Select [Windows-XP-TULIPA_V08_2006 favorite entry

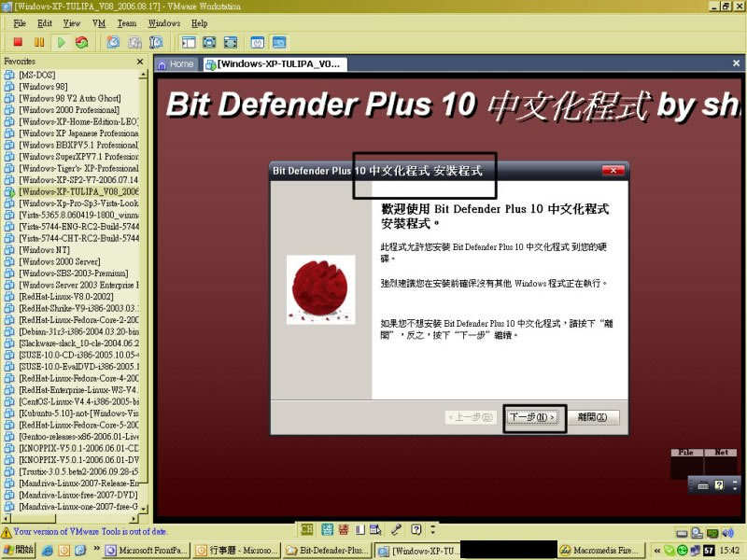78,191
